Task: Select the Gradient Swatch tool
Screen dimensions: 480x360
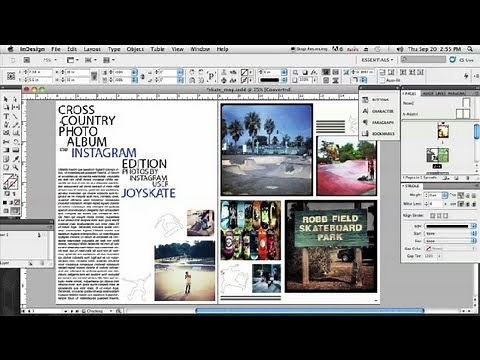Action: (6, 150)
